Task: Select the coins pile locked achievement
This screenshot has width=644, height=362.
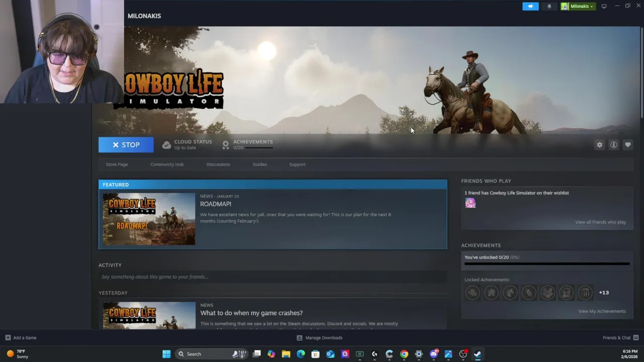Action: (x=547, y=293)
